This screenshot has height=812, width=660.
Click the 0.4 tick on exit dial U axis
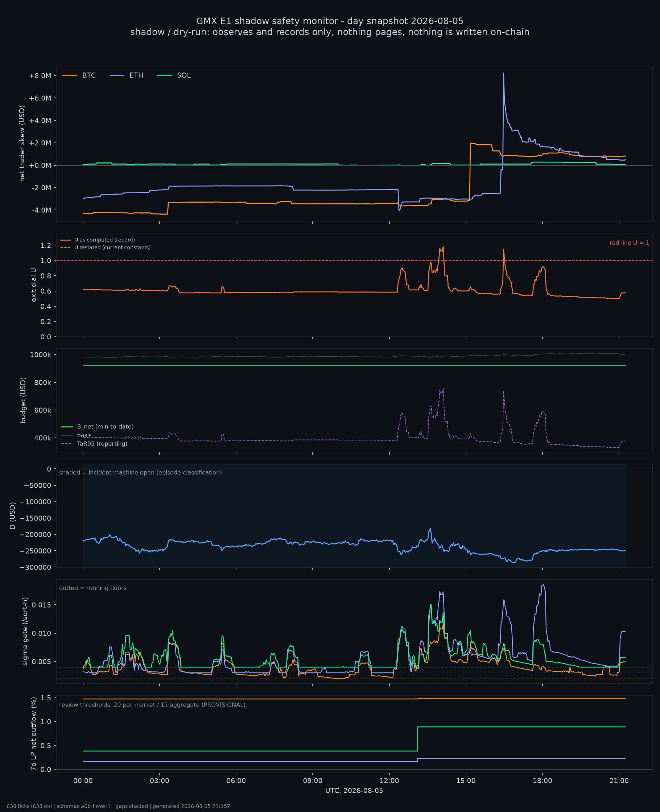point(46,306)
